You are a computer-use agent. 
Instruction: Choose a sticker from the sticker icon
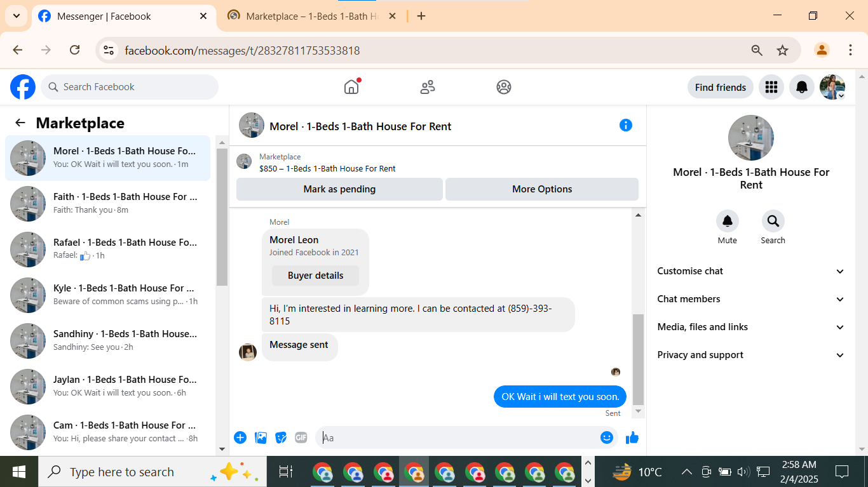(x=281, y=437)
